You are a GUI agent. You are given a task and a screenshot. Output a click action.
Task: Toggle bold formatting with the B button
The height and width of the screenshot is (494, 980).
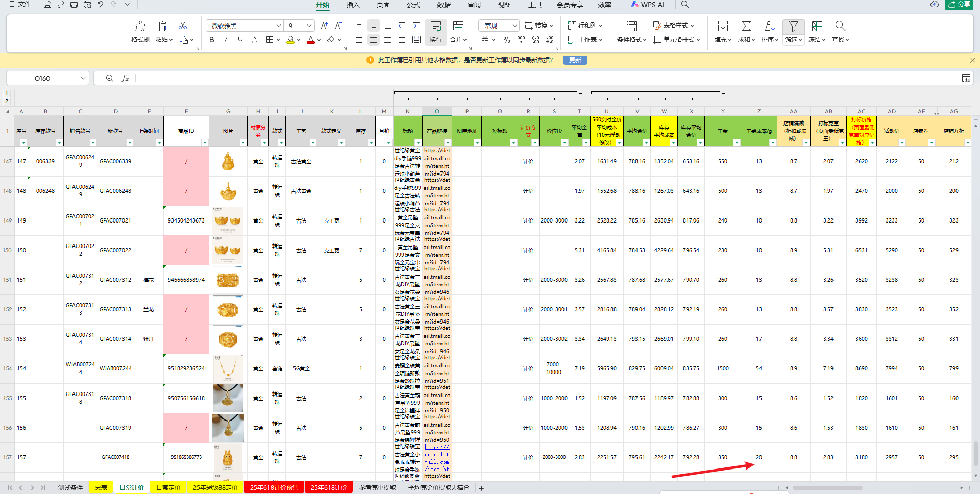coord(212,40)
